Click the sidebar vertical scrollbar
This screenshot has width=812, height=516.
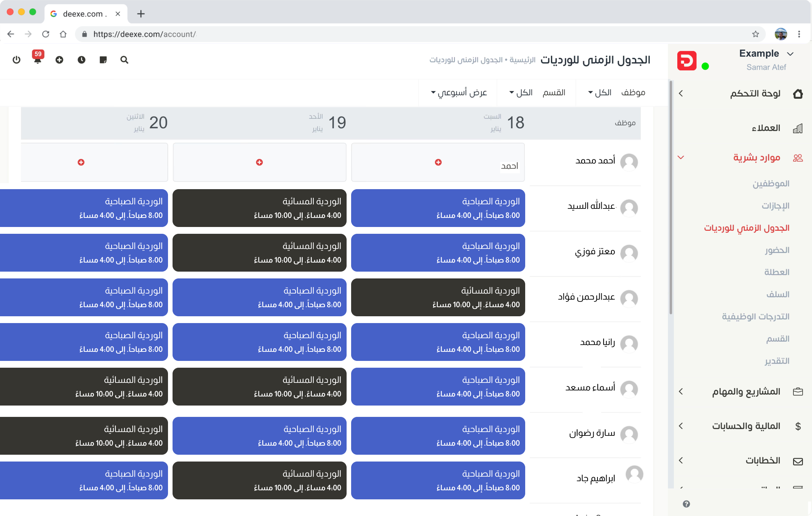671,197
